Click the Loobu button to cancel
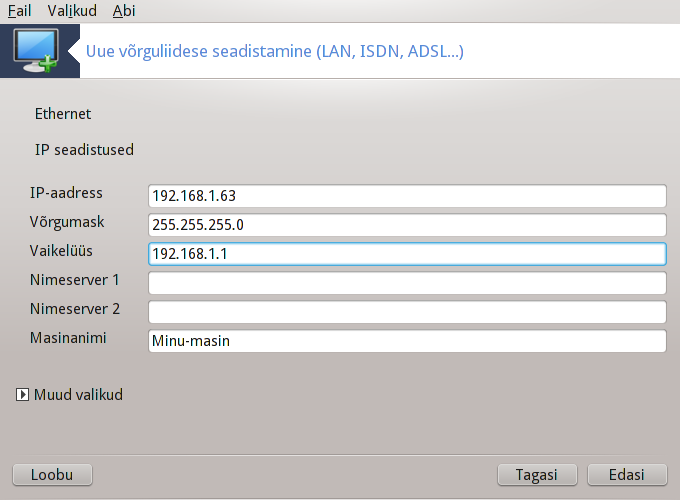Viewport: 680px width, 500px height. coord(52,474)
